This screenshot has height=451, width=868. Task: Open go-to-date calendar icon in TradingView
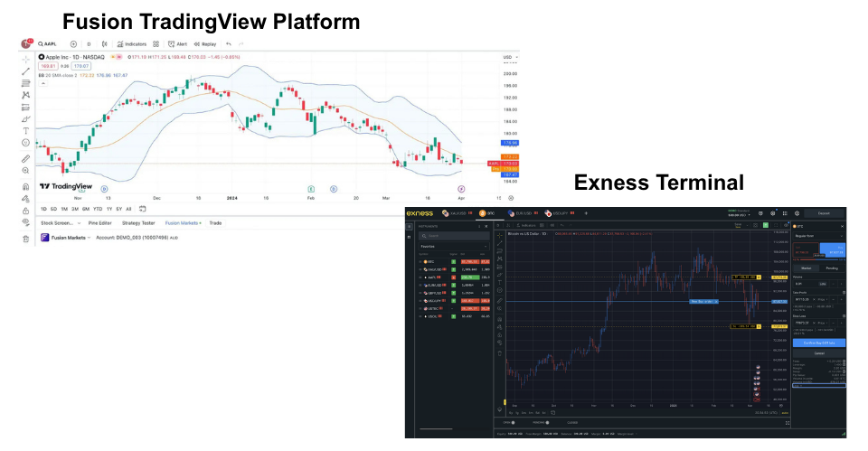pos(142,209)
